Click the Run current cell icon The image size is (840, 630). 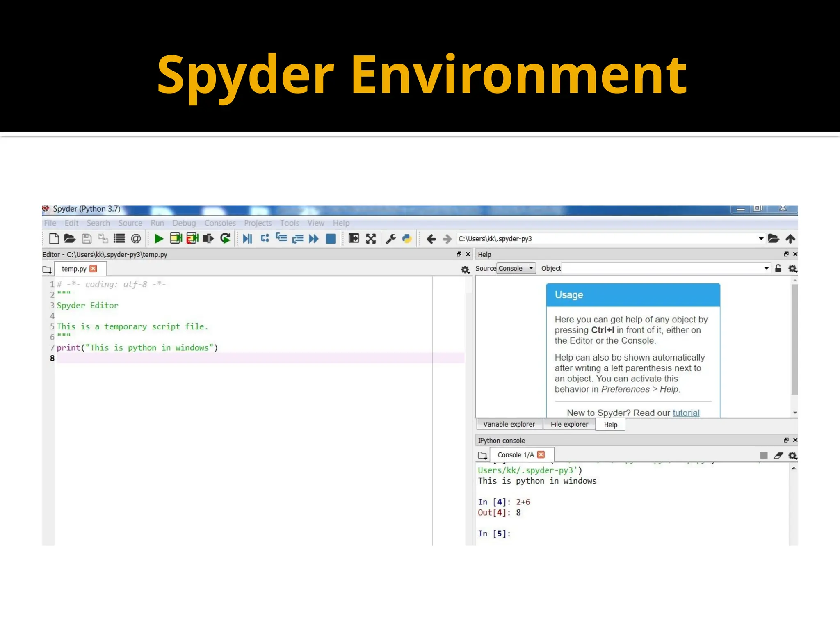176,239
